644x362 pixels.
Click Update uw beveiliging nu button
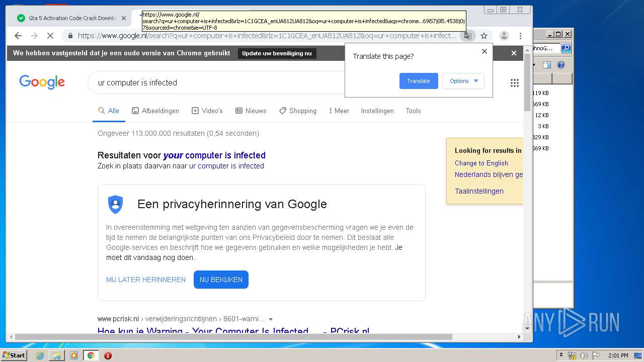tap(277, 53)
